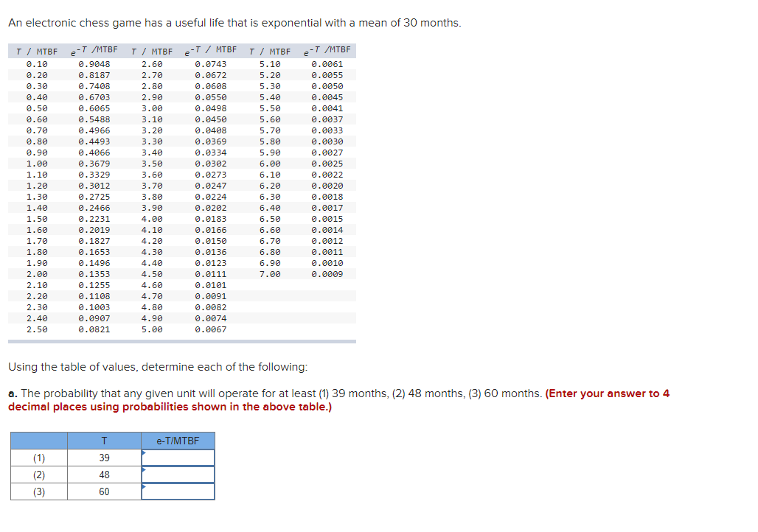
Task: Select the 0.2725 value in the lookup table
Action: (94, 197)
